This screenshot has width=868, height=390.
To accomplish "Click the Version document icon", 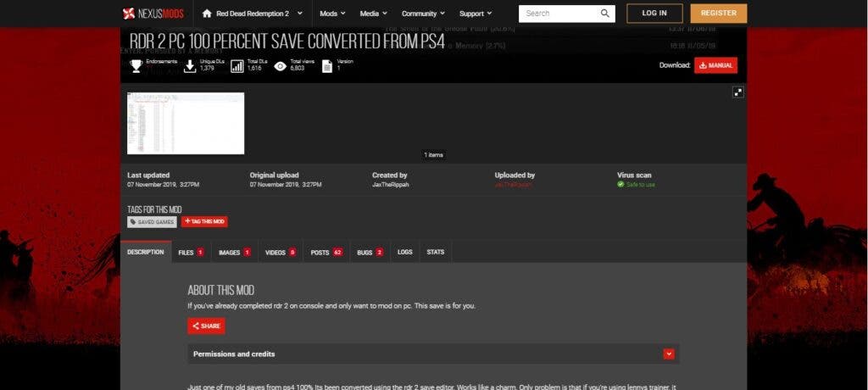I will [327, 66].
